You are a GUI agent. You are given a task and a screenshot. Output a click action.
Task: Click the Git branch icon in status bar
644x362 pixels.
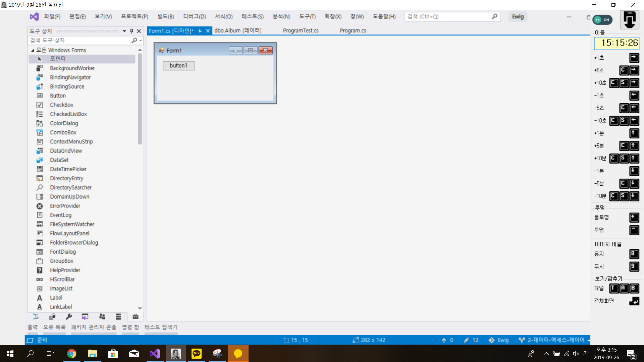[521, 340]
